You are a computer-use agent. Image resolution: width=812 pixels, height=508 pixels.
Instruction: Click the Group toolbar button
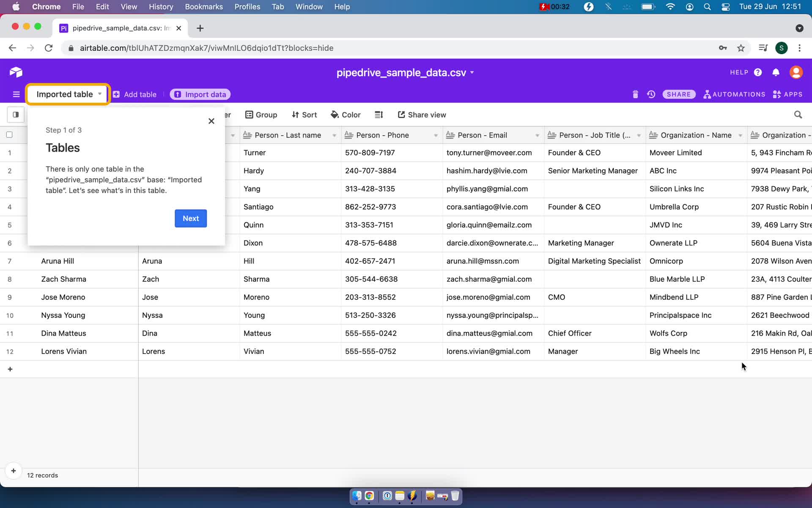tap(261, 115)
